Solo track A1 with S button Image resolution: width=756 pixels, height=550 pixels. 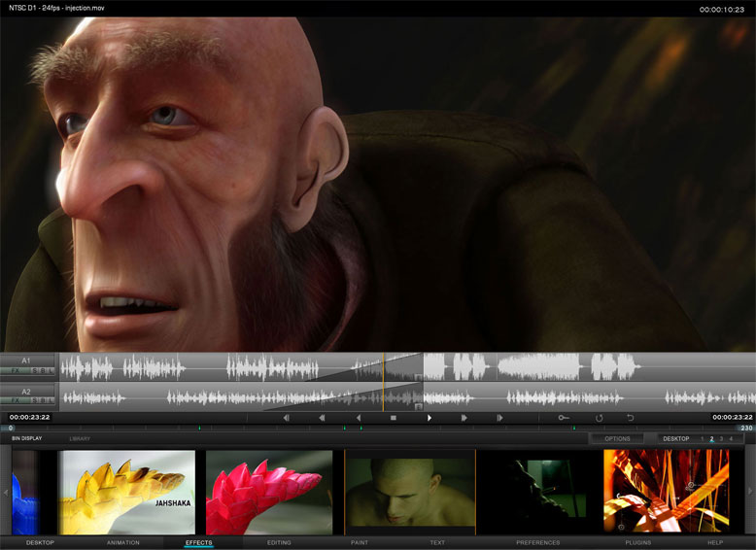point(34,370)
